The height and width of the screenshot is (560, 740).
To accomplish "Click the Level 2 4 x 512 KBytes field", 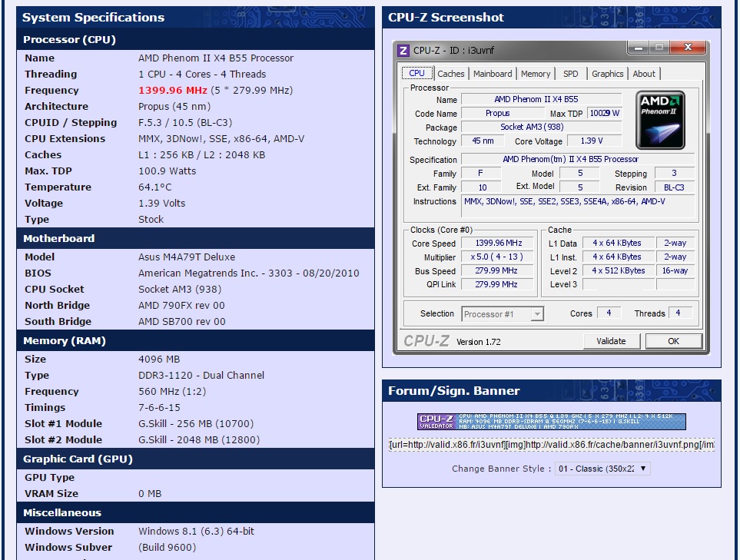I will 619,270.
